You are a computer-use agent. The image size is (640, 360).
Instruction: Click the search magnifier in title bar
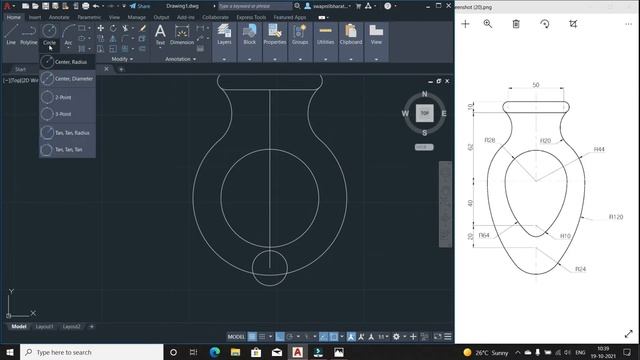pyautogui.click(x=297, y=6)
